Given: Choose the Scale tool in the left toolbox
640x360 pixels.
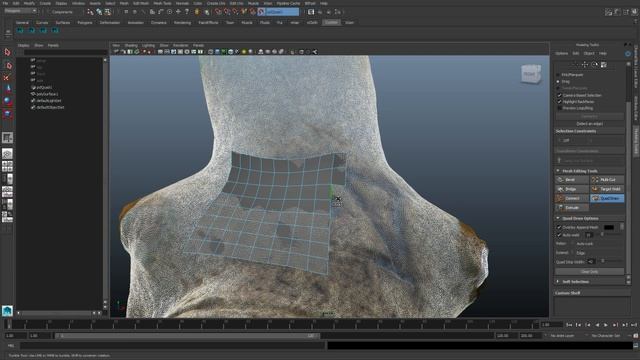Looking at the screenshot, I should coord(7,113).
